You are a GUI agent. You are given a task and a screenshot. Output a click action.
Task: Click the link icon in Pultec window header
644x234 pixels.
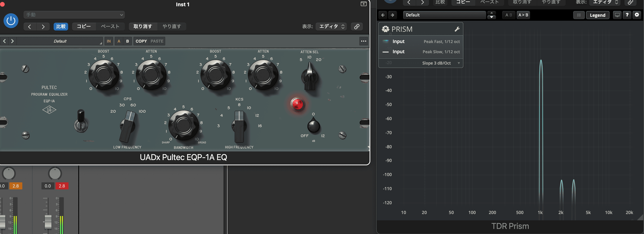(357, 26)
